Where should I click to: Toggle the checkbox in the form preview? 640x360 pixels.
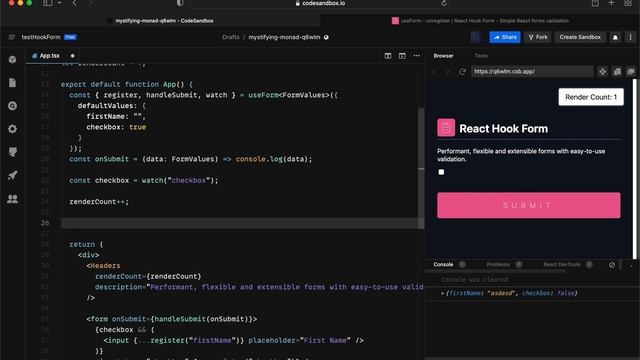[x=441, y=172]
